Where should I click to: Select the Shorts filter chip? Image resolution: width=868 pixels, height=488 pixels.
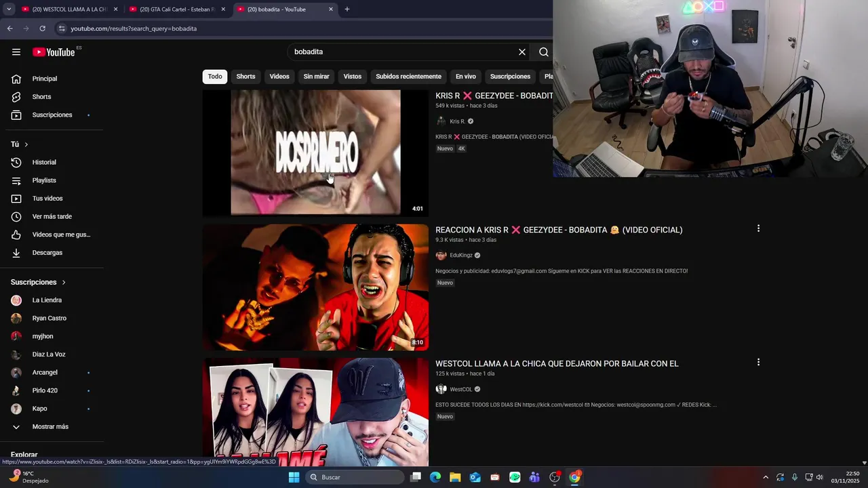pos(245,77)
